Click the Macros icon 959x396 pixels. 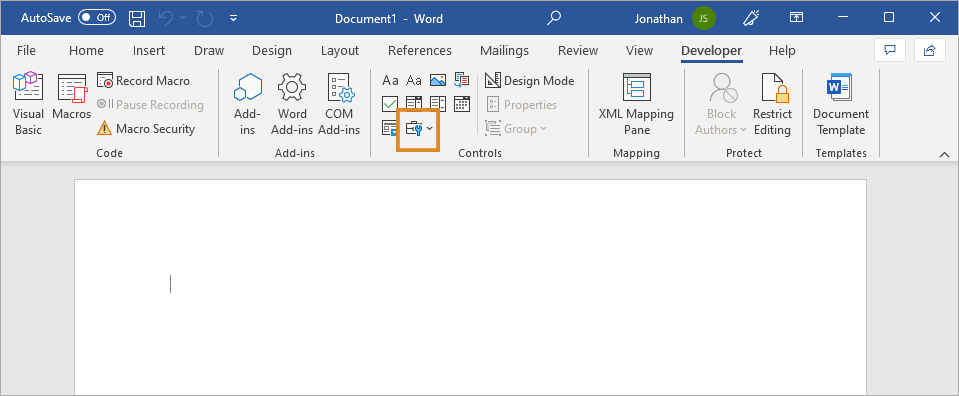coord(72,97)
